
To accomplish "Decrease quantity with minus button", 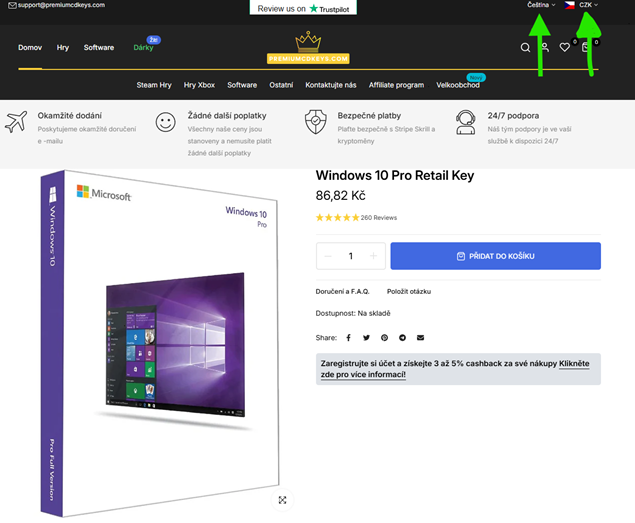I will coord(328,256).
